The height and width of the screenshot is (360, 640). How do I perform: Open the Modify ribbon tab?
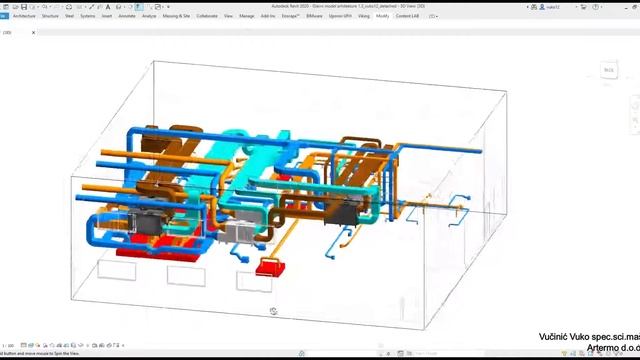[382, 16]
